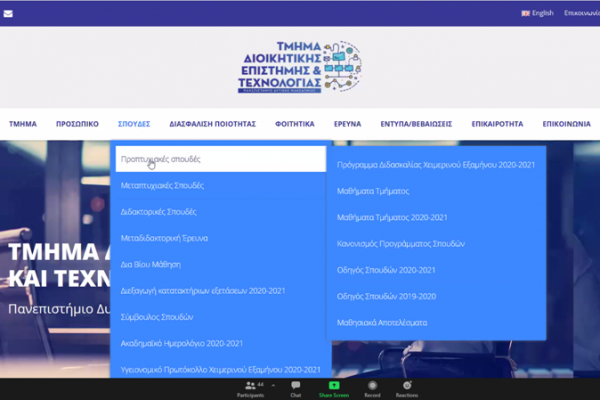Choose Μεταδιδακτορική Έρευνα menu entry
Screen dimensions: 600x400
(221, 238)
